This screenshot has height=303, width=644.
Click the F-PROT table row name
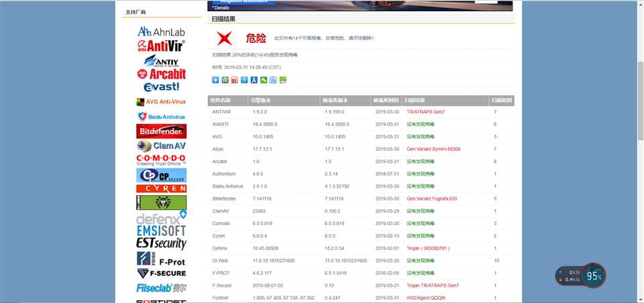221,273
